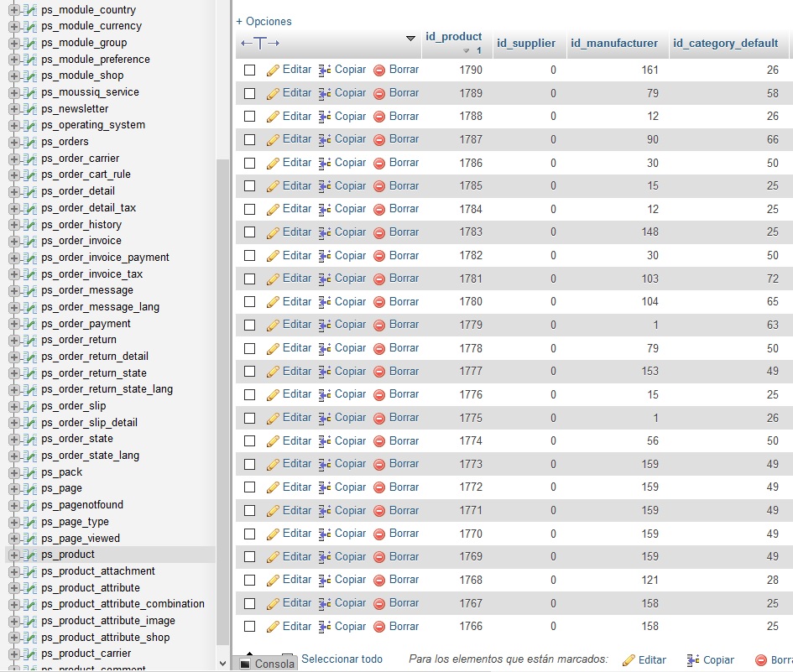Select the checkbox for row 1785
This screenshot has height=672, width=793.
250,186
